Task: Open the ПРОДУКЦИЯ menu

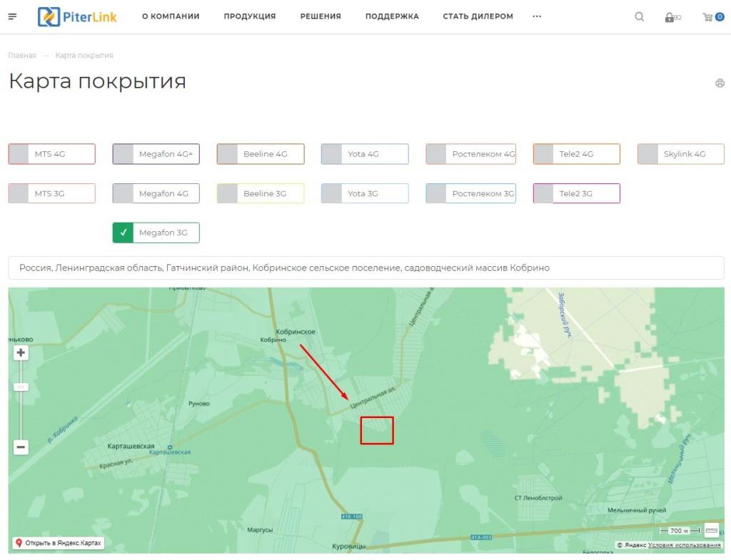Action: (250, 16)
